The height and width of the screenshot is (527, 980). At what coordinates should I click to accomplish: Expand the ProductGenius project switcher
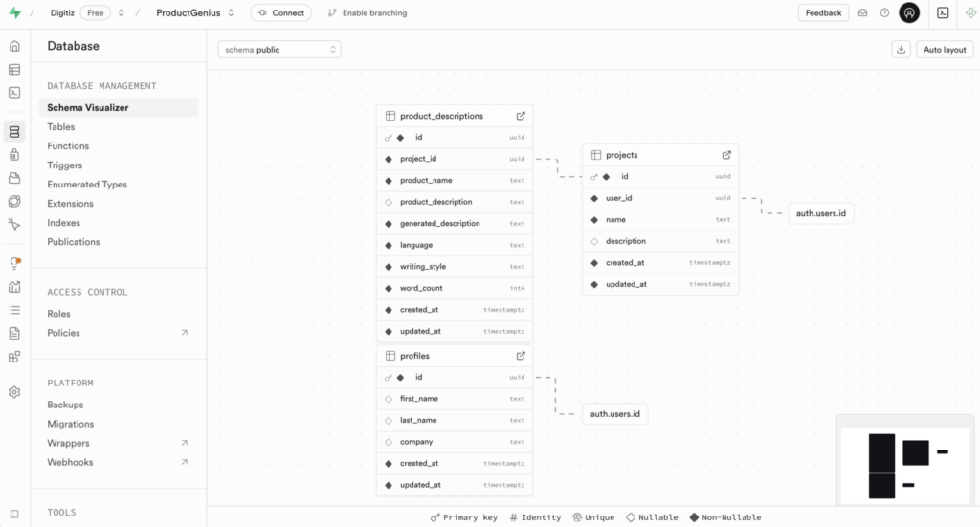232,12
